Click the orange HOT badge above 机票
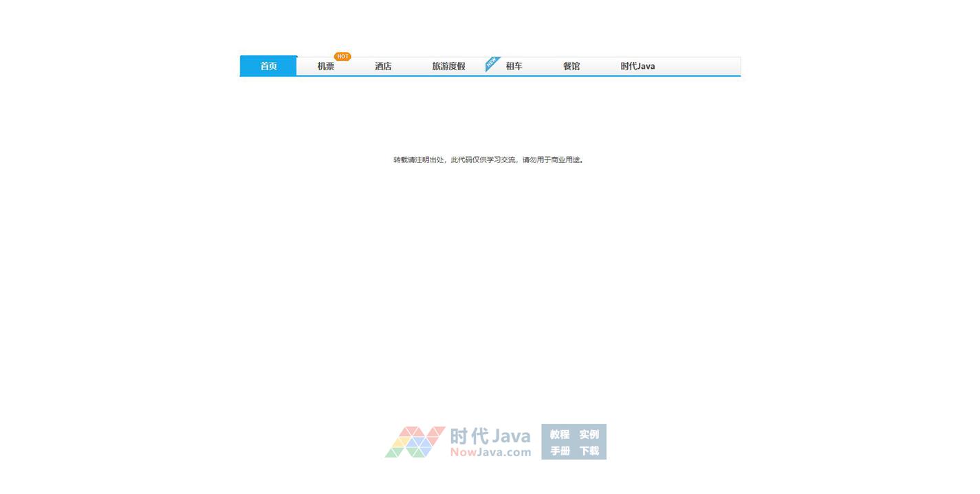The image size is (980, 494). [x=342, y=56]
